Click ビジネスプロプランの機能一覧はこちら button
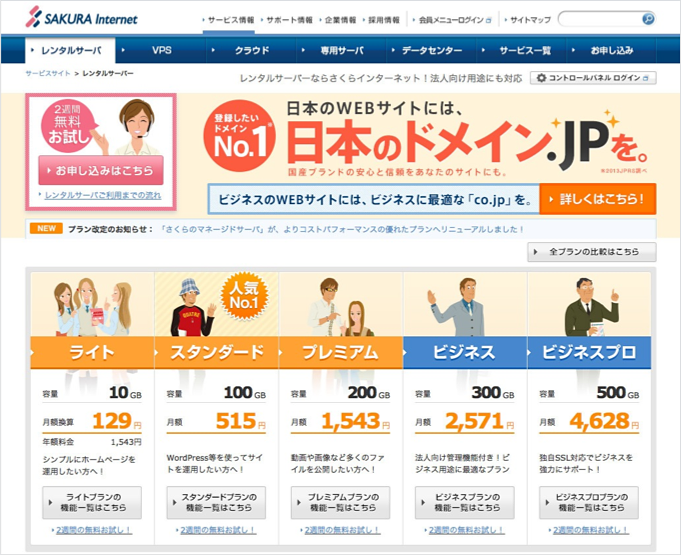The width and height of the screenshot is (681, 555). click(x=589, y=502)
